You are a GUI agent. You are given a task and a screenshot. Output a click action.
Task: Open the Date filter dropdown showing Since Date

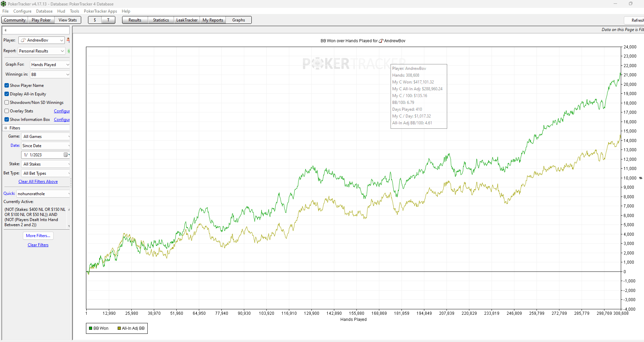(x=46, y=146)
